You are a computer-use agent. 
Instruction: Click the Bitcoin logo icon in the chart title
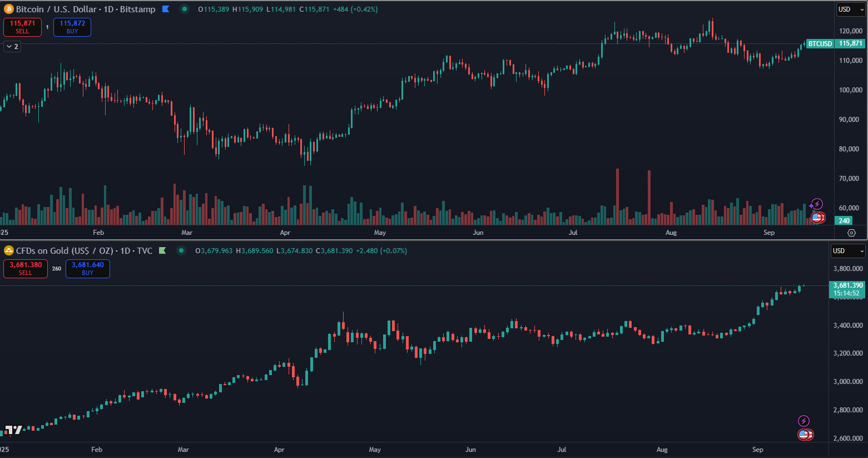[9, 9]
